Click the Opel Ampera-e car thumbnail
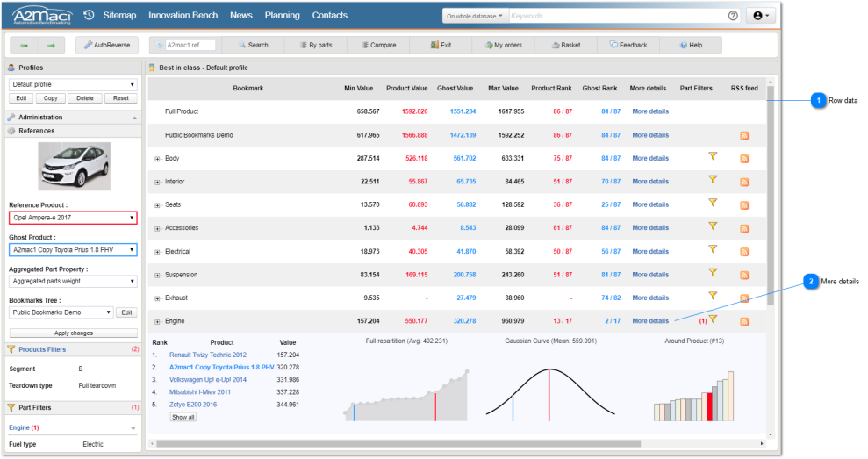This screenshot has height=459, width=868. click(75, 166)
